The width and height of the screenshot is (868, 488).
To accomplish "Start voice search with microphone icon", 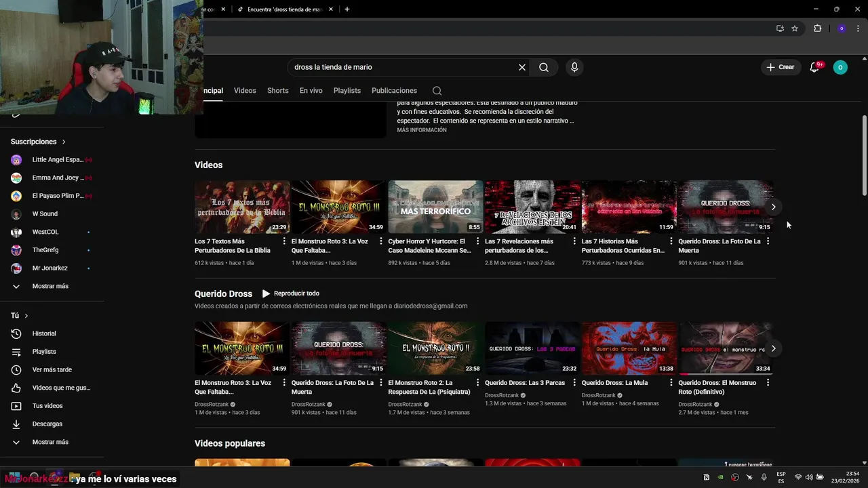I will [x=574, y=67].
